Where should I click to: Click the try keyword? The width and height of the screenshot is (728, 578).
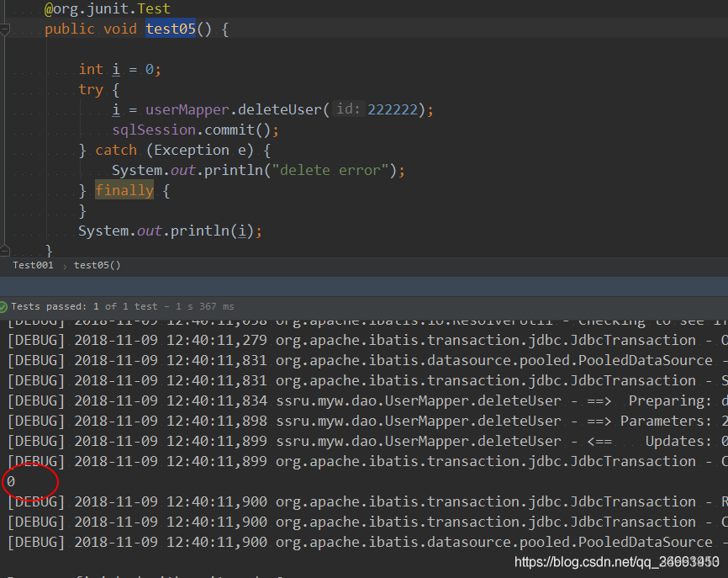91,89
